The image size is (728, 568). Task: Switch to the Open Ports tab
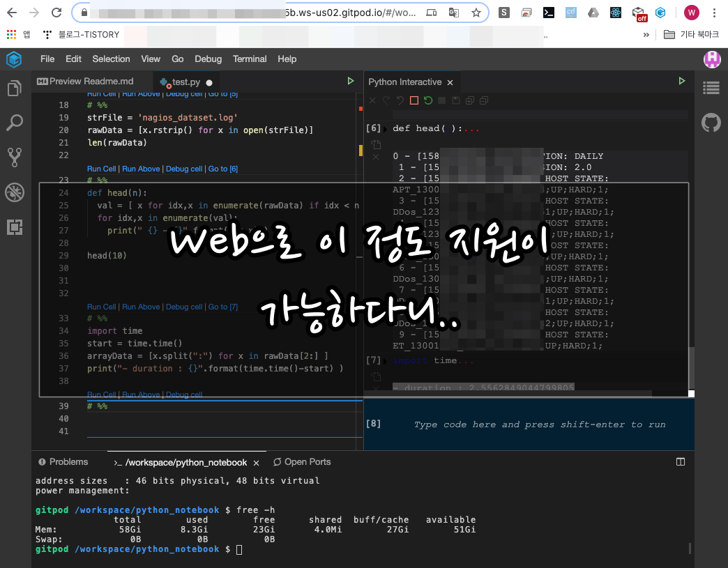coord(302,462)
